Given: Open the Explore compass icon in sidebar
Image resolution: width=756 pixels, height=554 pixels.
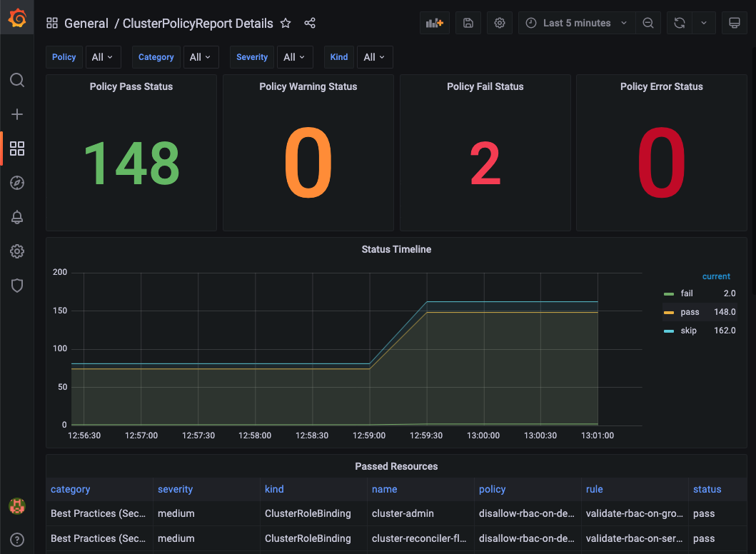Looking at the screenshot, I should click(x=17, y=183).
